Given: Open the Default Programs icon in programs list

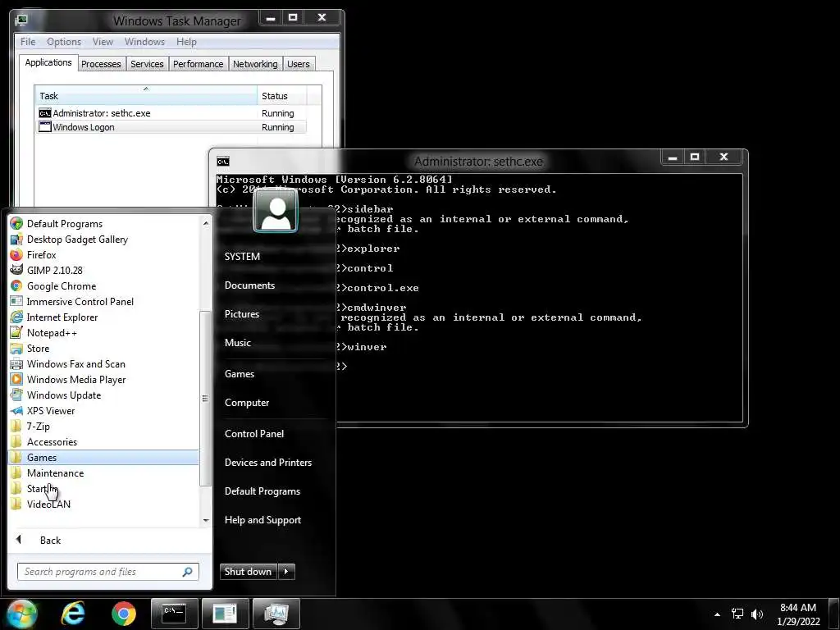Looking at the screenshot, I should [x=16, y=223].
